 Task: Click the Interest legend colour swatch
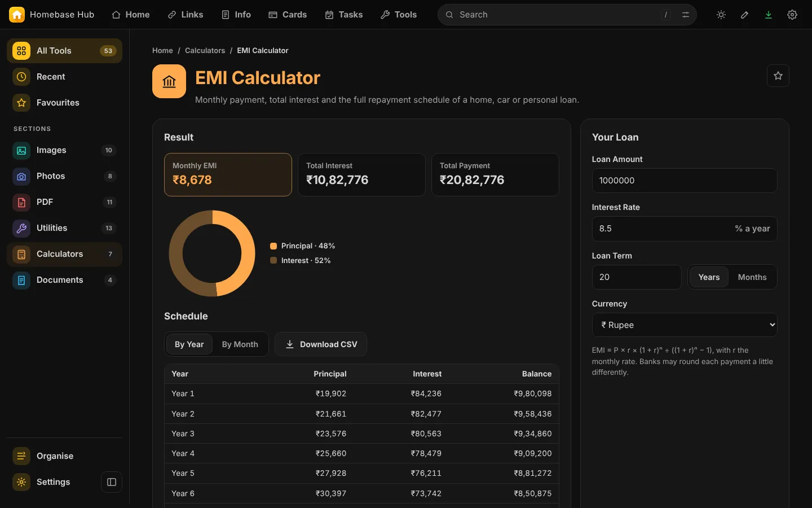click(x=273, y=261)
